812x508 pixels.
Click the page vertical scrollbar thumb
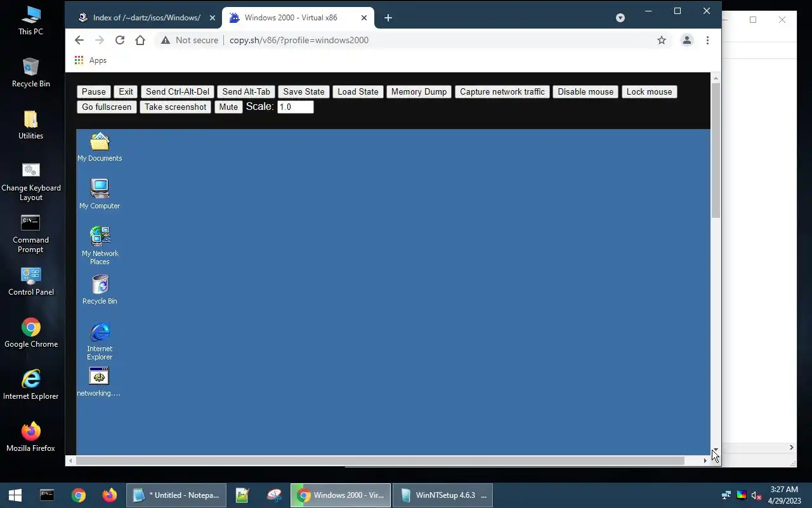click(716, 150)
